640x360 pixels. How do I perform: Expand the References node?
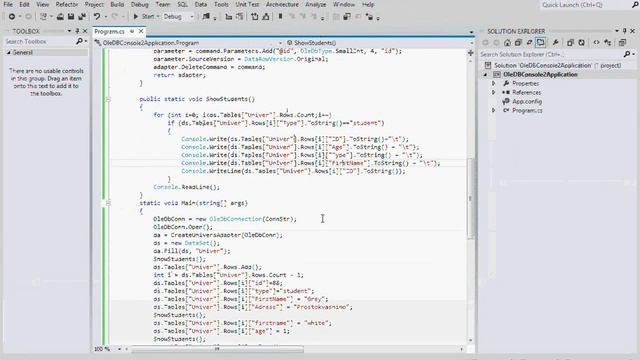[x=493, y=92]
